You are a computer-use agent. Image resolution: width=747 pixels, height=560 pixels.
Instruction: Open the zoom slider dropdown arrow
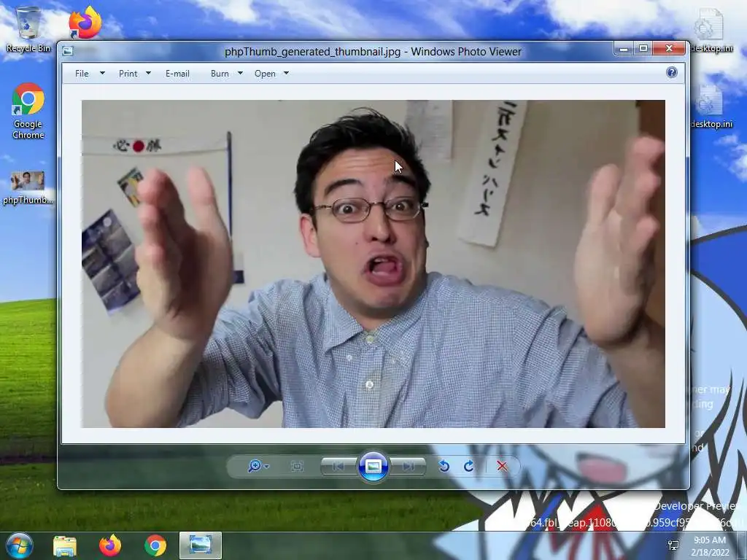point(266,466)
